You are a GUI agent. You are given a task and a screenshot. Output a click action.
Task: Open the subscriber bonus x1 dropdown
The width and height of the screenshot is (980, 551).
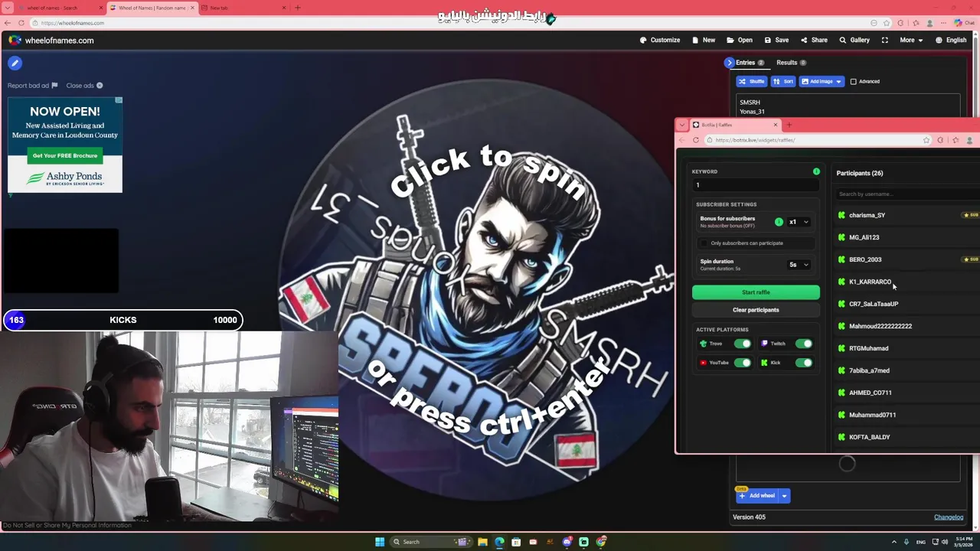799,222
